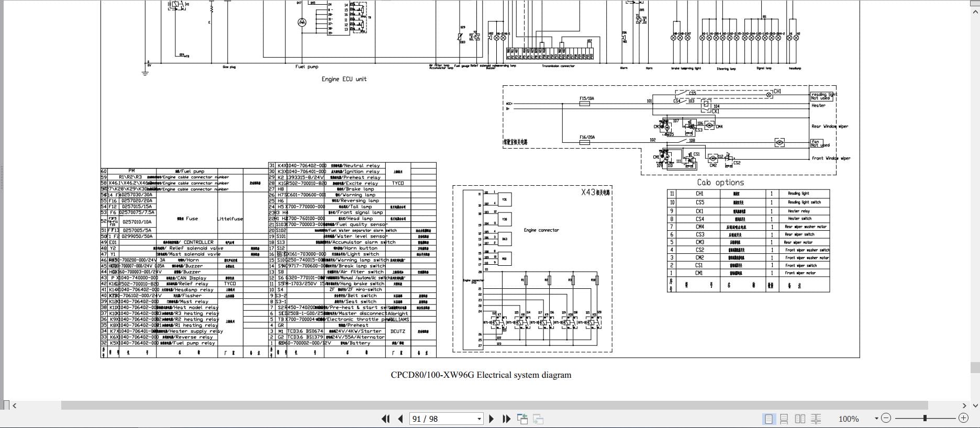
Task: Click the vertical scrollbar down arrow
Action: pos(975,406)
